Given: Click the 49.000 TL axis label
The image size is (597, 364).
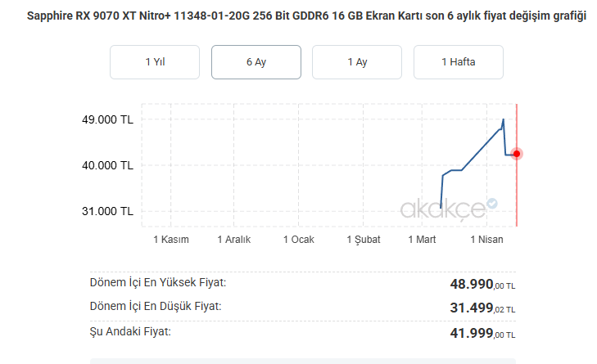Looking at the screenshot, I should 106,119.
